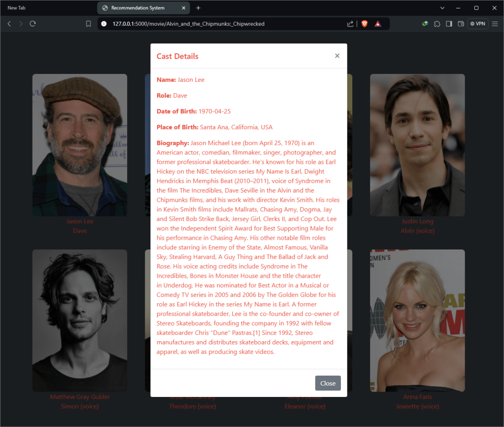Open the browser hamburger menu
Viewport: 504px width, 427px height.
[495, 24]
